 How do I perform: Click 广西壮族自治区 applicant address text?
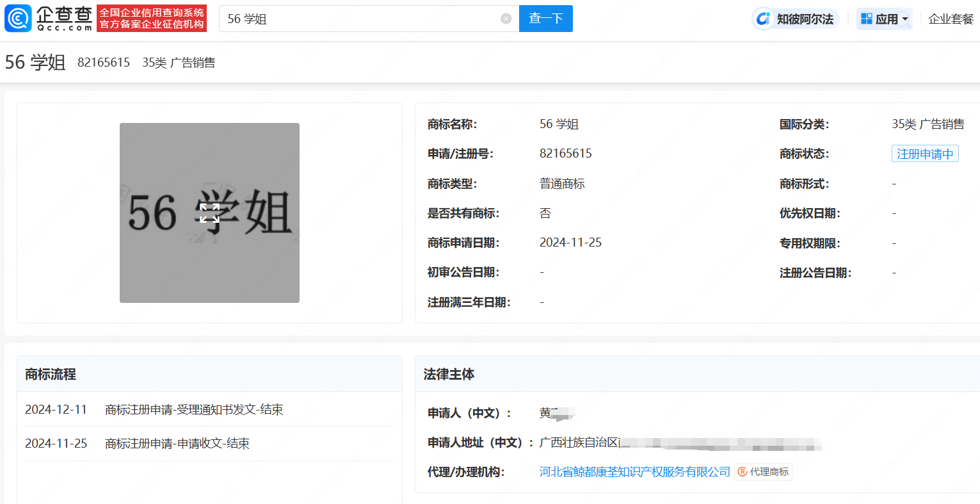pyautogui.click(x=579, y=443)
